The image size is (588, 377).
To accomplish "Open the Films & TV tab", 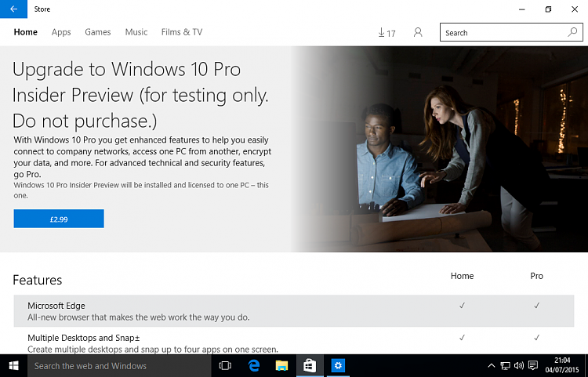I will click(181, 32).
